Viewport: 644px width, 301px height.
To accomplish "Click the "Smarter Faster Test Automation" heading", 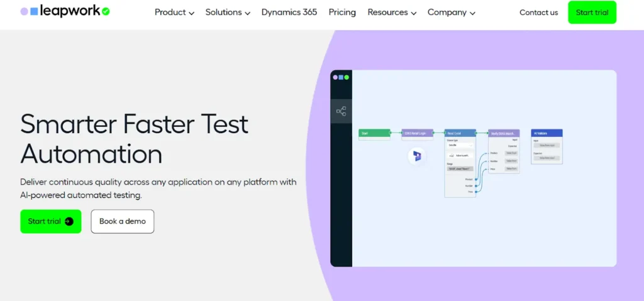I will click(x=135, y=139).
